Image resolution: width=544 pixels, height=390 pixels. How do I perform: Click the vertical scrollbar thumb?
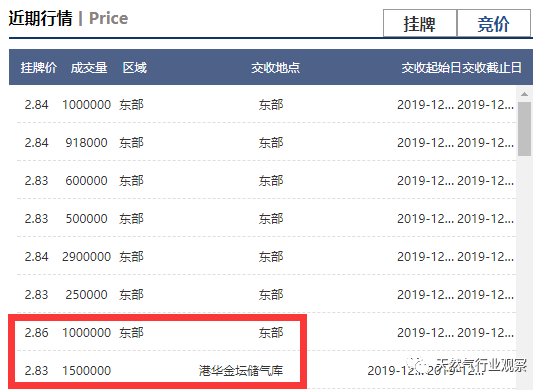(x=524, y=129)
